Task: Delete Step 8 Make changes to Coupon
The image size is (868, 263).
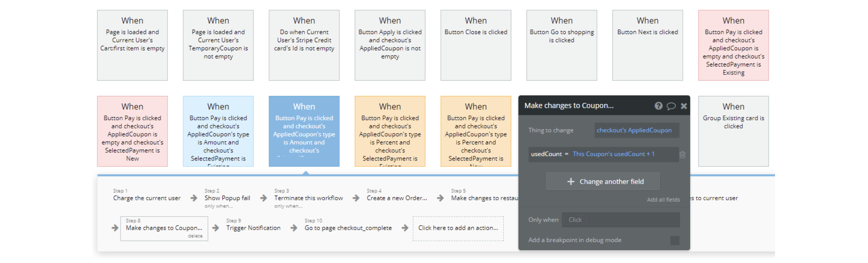Action: (195, 236)
